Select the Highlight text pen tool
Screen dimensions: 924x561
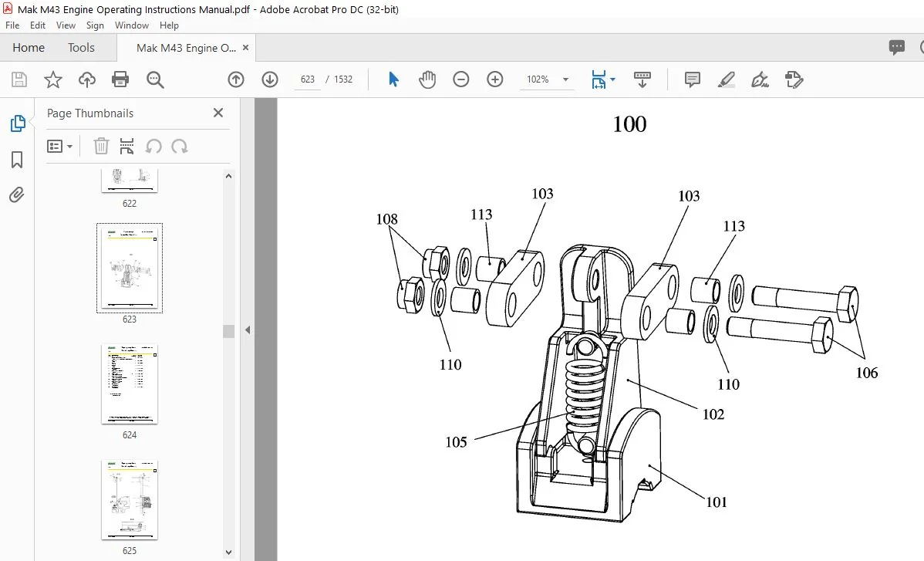(x=726, y=79)
